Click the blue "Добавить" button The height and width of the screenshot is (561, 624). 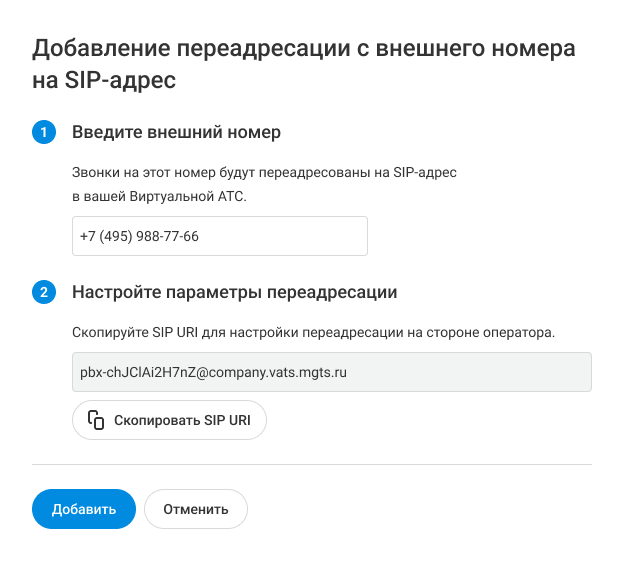[84, 508]
